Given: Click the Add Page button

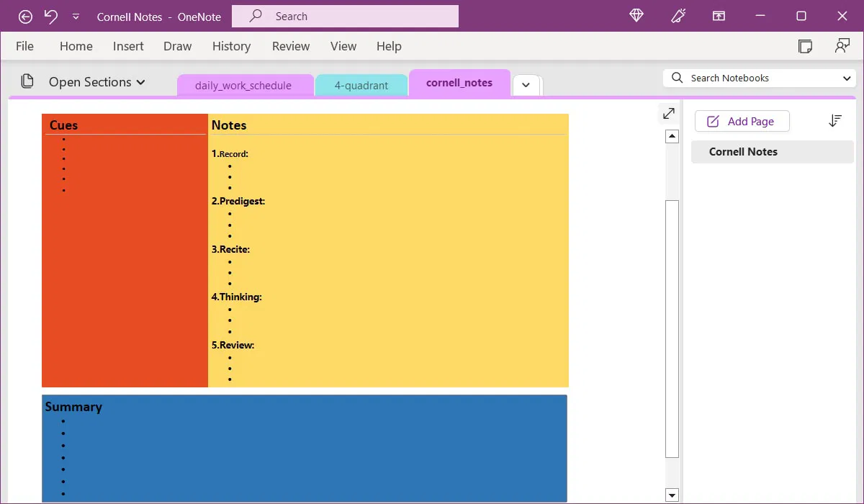Looking at the screenshot, I should click(x=742, y=121).
